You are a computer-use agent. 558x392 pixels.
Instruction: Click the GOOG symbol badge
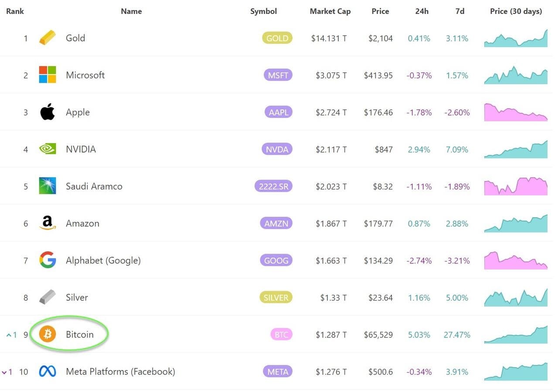(276, 260)
